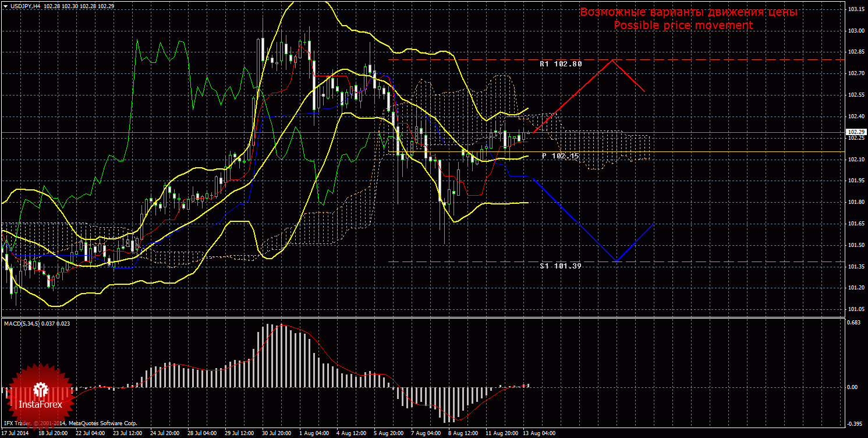The image size is (868, 438).
Task: Click the 24 Jul 20:00 time label
Action: 165,434
